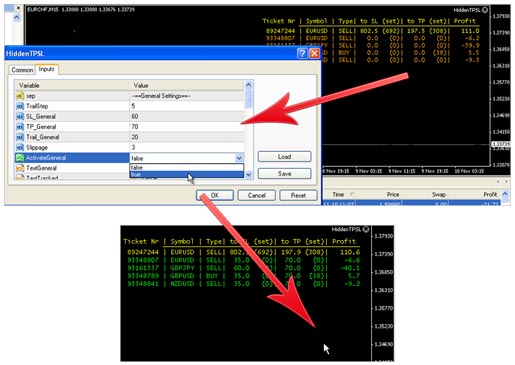Click the Reset button
515x365 pixels.
coord(298,195)
